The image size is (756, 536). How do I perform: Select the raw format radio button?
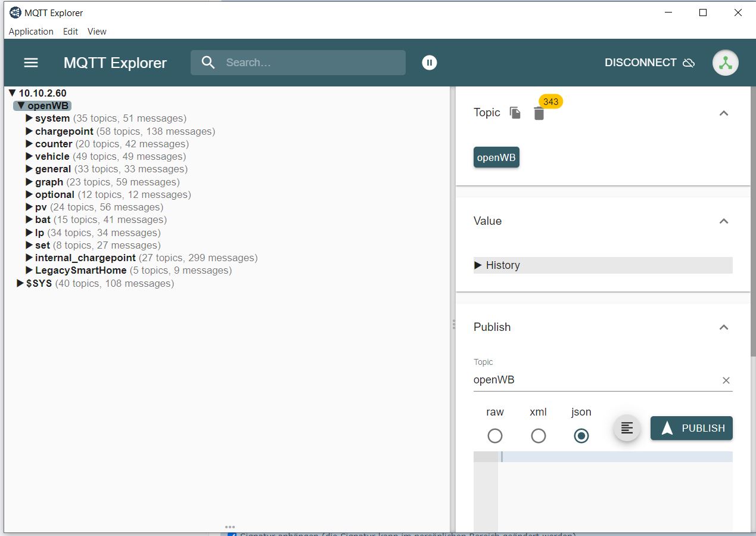pos(495,436)
